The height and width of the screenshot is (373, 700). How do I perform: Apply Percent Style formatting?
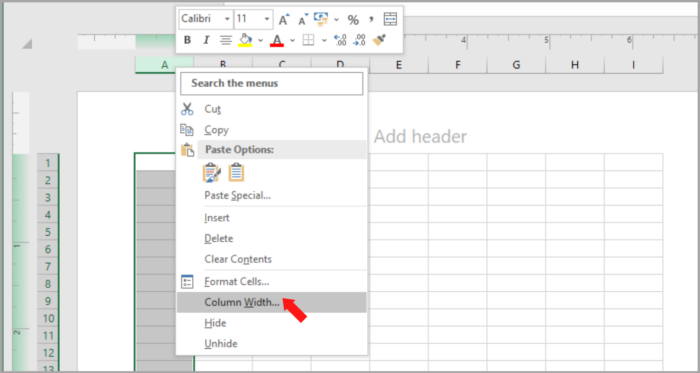tap(353, 20)
